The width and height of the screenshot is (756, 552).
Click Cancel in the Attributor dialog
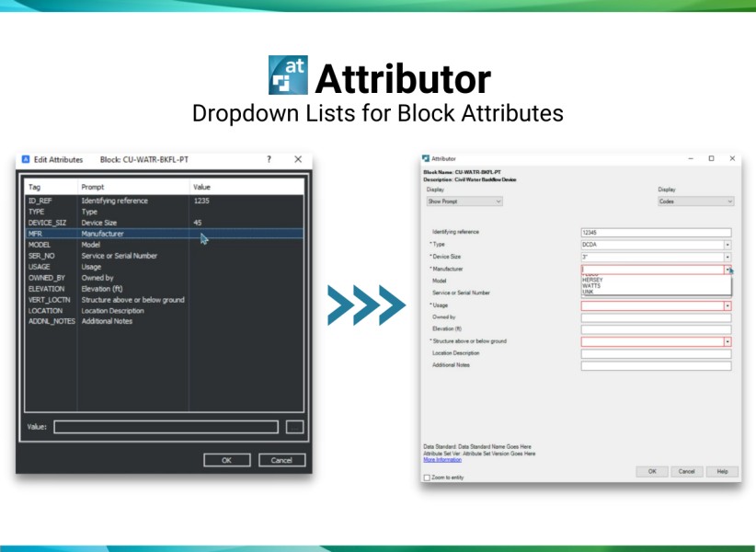tap(686, 471)
